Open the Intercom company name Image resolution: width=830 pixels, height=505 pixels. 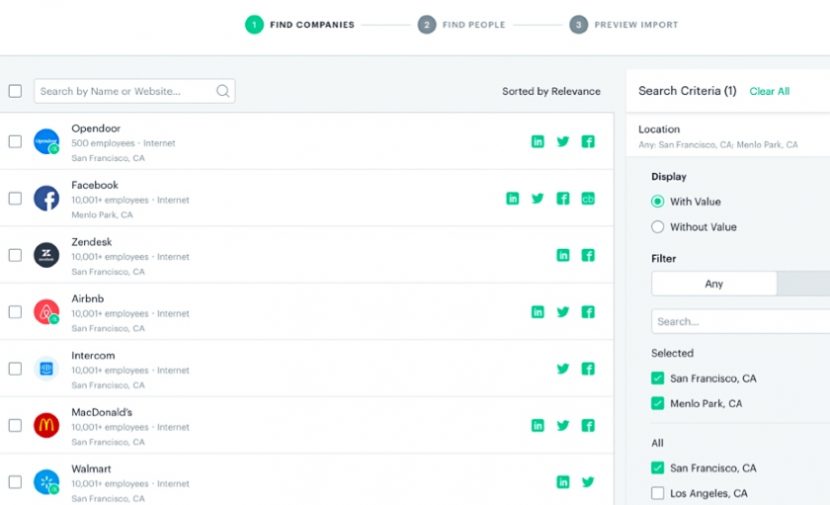click(93, 355)
